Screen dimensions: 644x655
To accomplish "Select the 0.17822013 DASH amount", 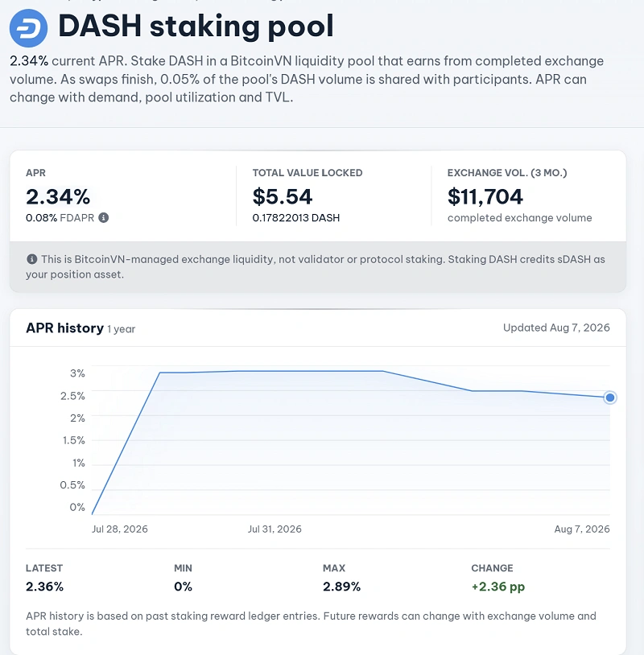I will [296, 217].
